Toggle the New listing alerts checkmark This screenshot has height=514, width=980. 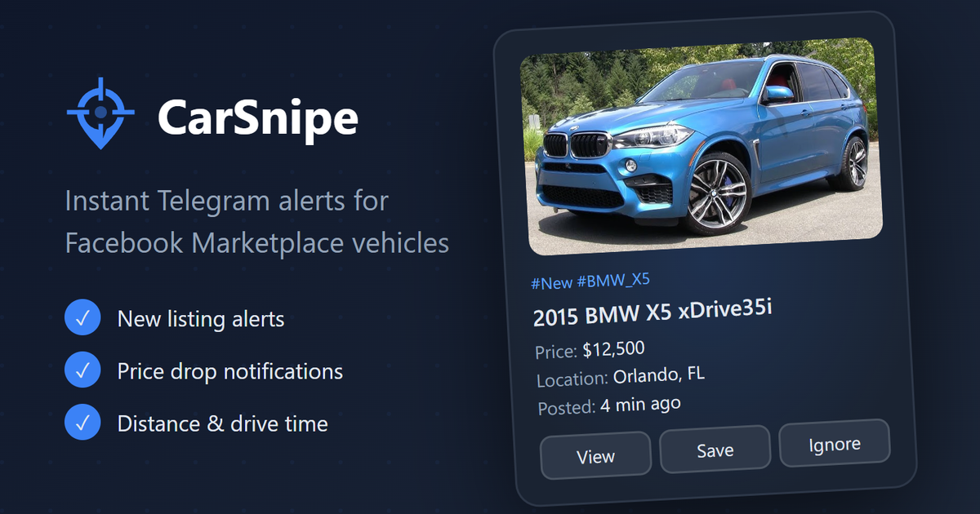[x=82, y=318]
